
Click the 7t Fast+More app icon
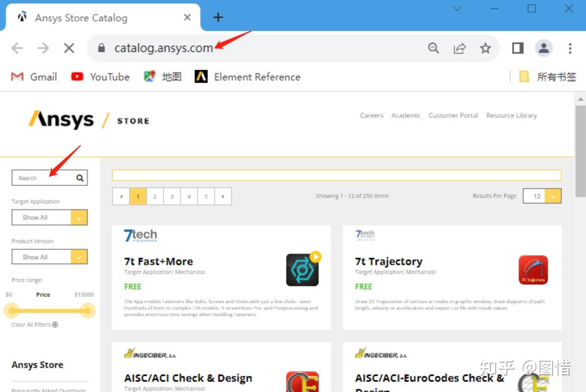pyautogui.click(x=302, y=270)
